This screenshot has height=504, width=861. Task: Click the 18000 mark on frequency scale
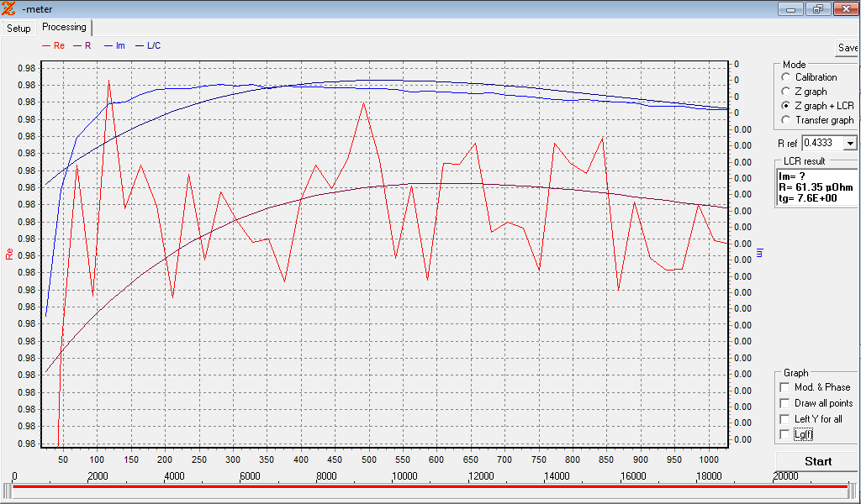(710, 476)
